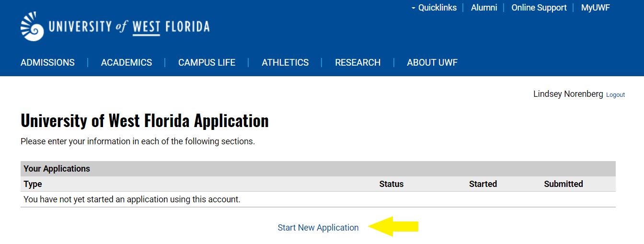Click the Status column header
The height and width of the screenshot is (244, 644).
coord(391,184)
